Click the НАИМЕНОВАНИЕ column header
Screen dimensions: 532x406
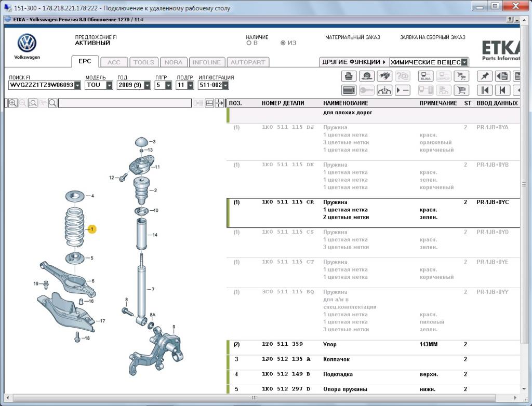[345, 103]
